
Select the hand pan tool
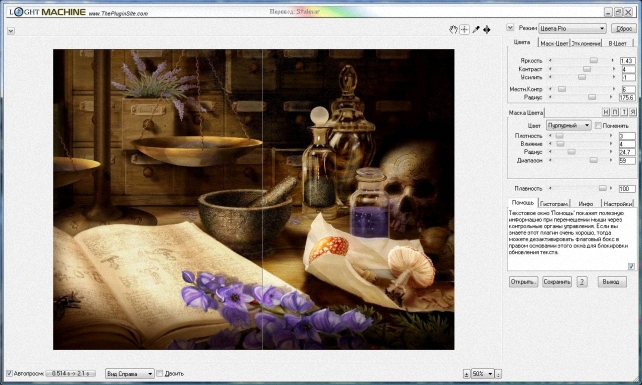[453, 29]
